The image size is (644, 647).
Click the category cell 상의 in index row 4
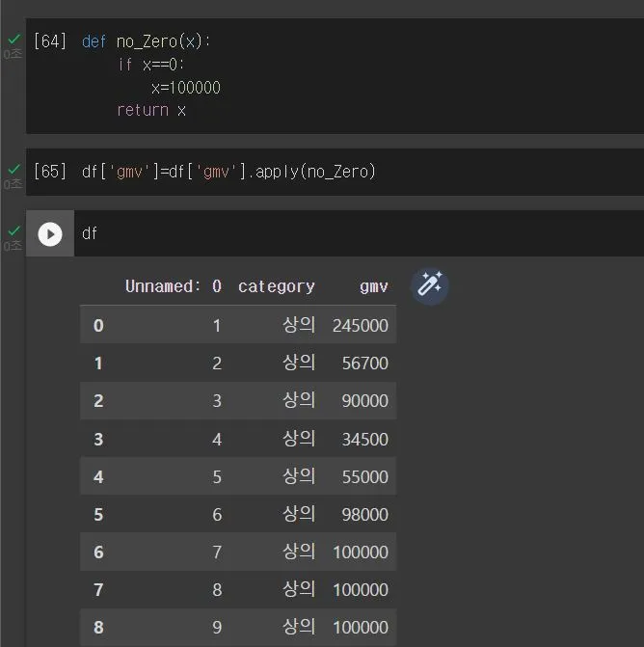[299, 475]
